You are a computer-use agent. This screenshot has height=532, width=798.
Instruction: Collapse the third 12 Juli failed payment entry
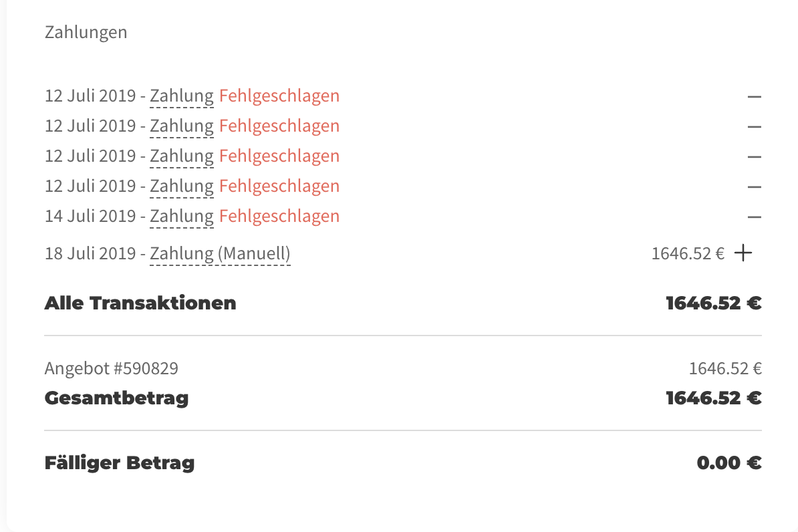tap(755, 156)
